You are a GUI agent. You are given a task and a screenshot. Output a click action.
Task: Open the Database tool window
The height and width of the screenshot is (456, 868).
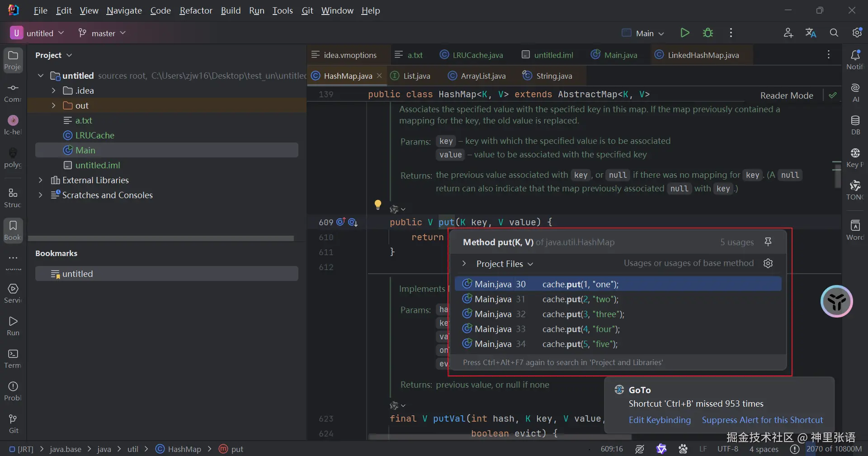click(855, 125)
